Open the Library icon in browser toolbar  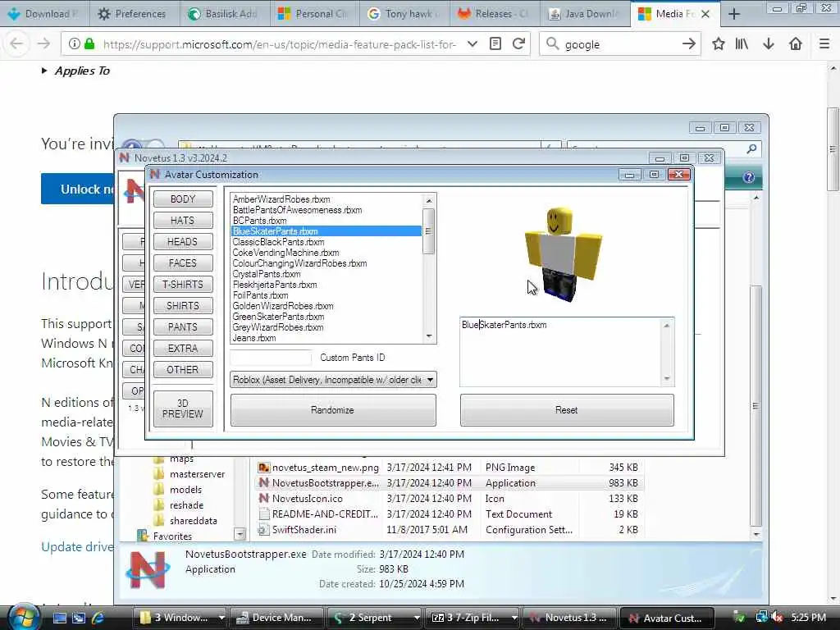[x=742, y=44]
